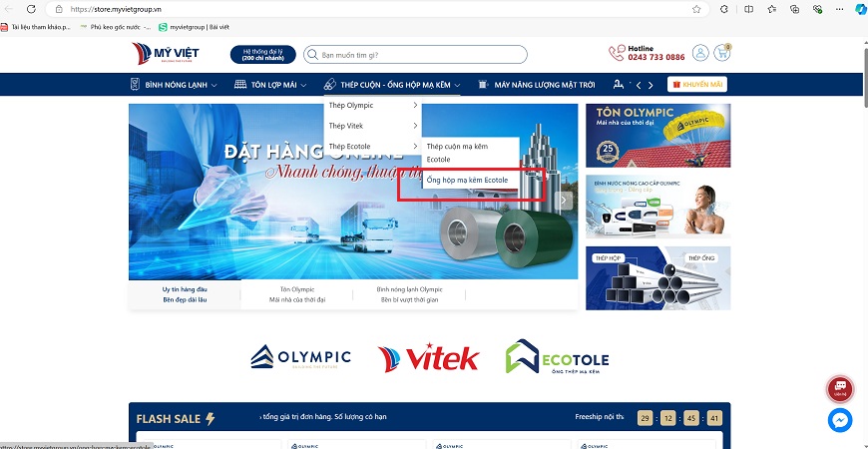Open the Messenger chat icon
Screen dimensions: 868x449
[x=840, y=420]
